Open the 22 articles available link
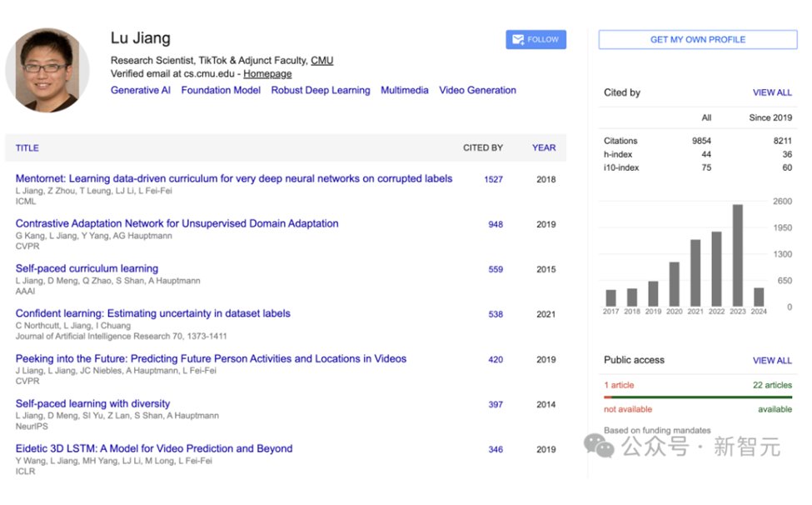Viewport: 812px width, 505px height. click(x=772, y=385)
